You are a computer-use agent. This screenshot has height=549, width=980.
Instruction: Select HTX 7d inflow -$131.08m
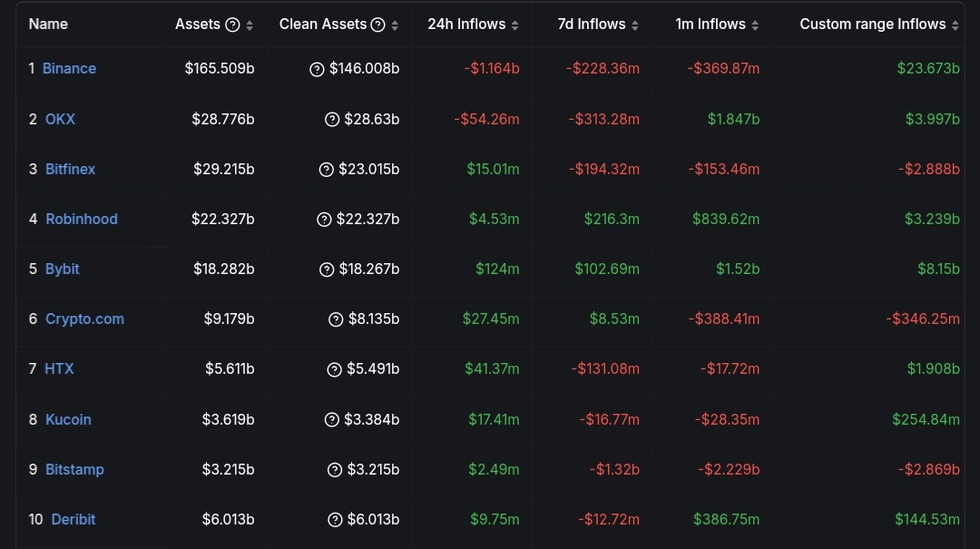click(605, 369)
